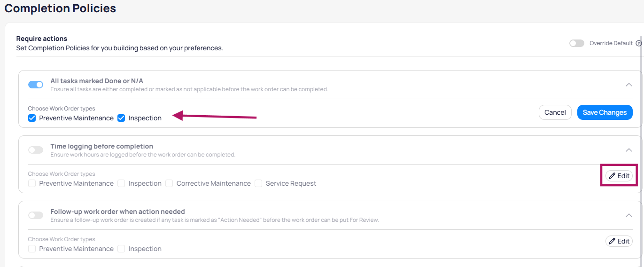Uncheck Preventive Maintenance in All tasks section

[32, 118]
